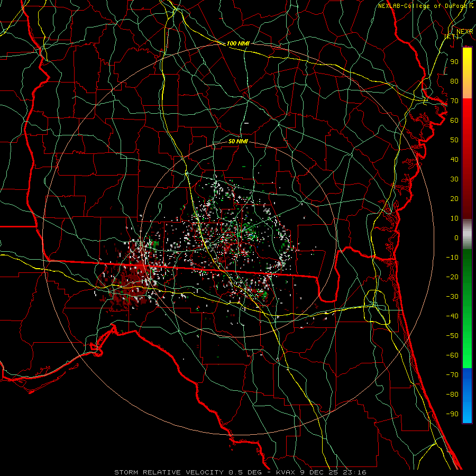Image resolution: width=476 pixels, height=476 pixels.
Task: Click the "[KT]" units label above the scale
Action: pyautogui.click(x=452, y=36)
